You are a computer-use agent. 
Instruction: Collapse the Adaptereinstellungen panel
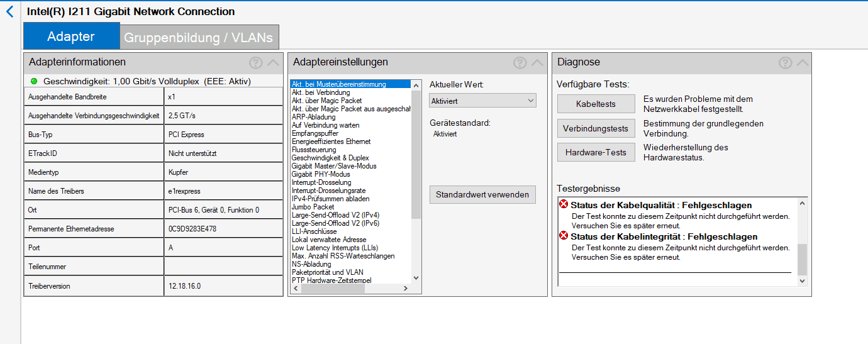point(537,62)
